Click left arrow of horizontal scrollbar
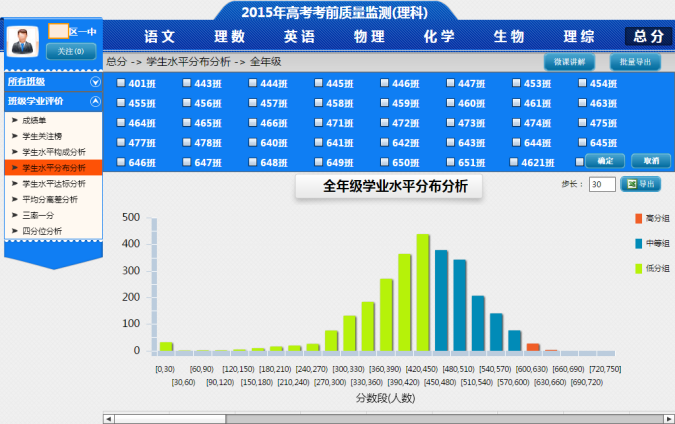The width and height of the screenshot is (675, 424). [108, 419]
